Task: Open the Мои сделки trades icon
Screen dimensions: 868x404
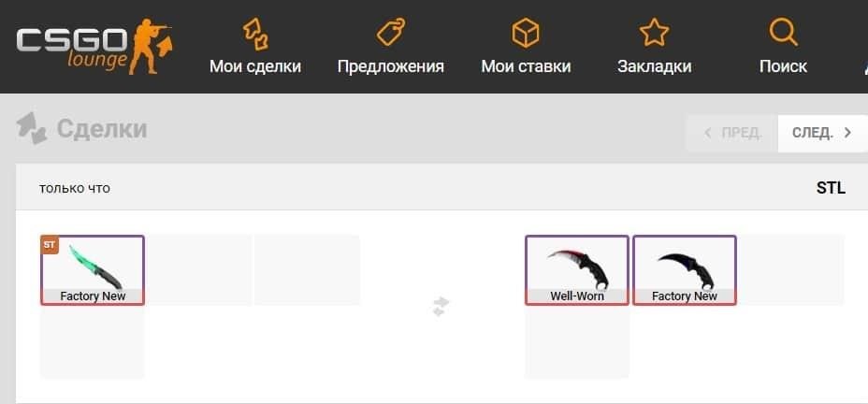Action: click(x=255, y=35)
